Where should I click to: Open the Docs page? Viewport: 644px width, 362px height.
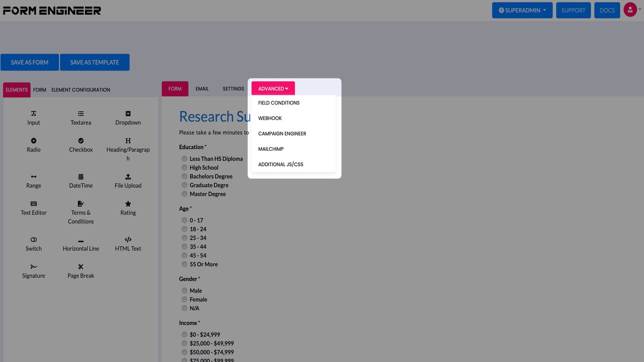point(607,10)
